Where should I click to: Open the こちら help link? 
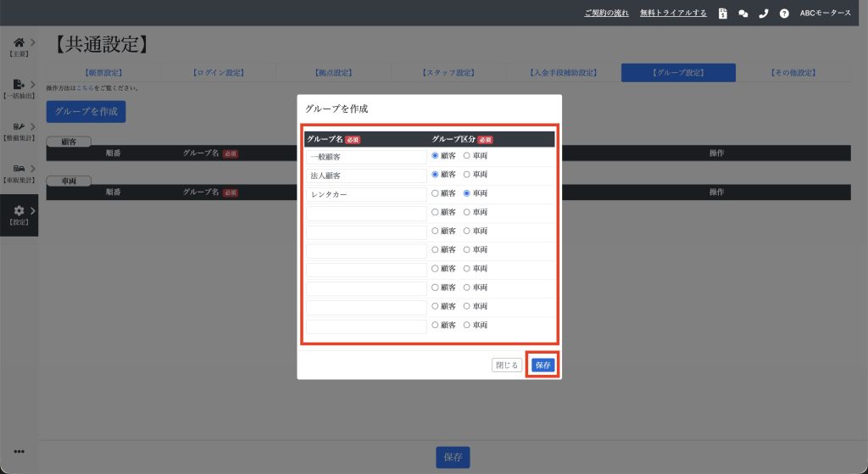(85, 88)
